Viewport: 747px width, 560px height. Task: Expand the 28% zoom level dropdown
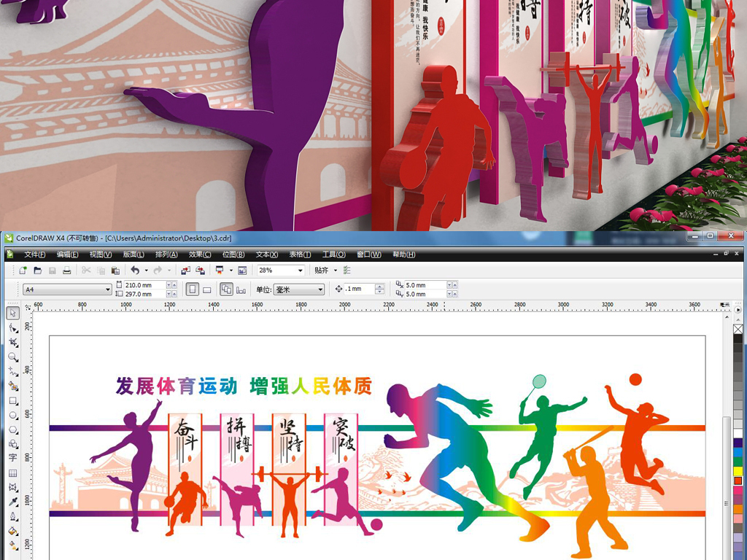300,271
